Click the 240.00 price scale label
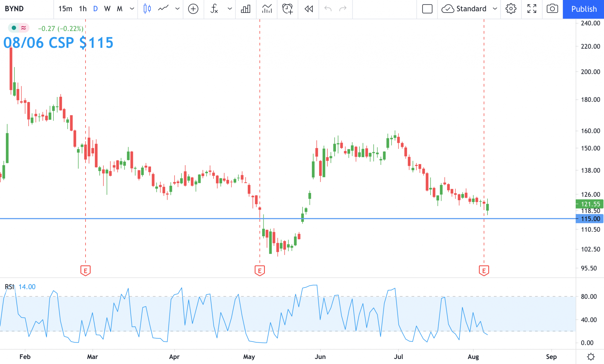 pos(590,23)
